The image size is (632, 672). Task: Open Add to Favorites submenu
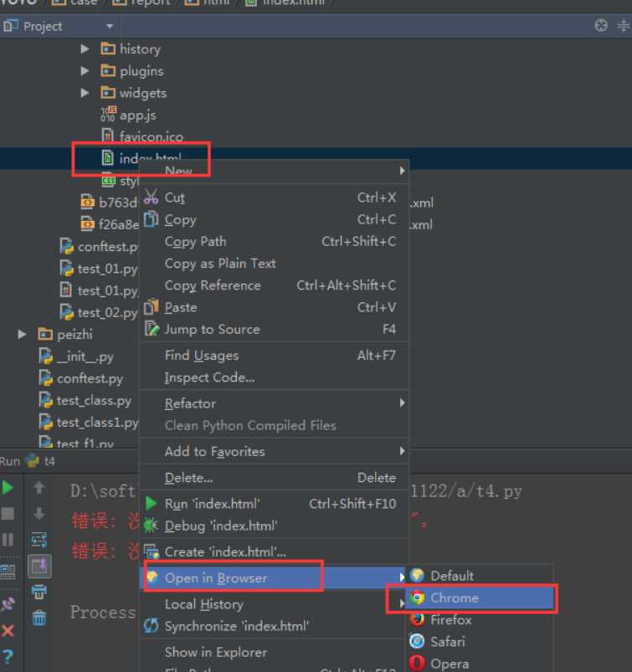275,451
